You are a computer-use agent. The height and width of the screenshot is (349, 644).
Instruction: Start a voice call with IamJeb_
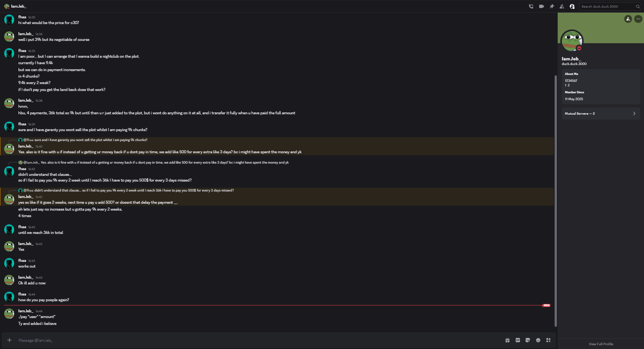pos(531,6)
